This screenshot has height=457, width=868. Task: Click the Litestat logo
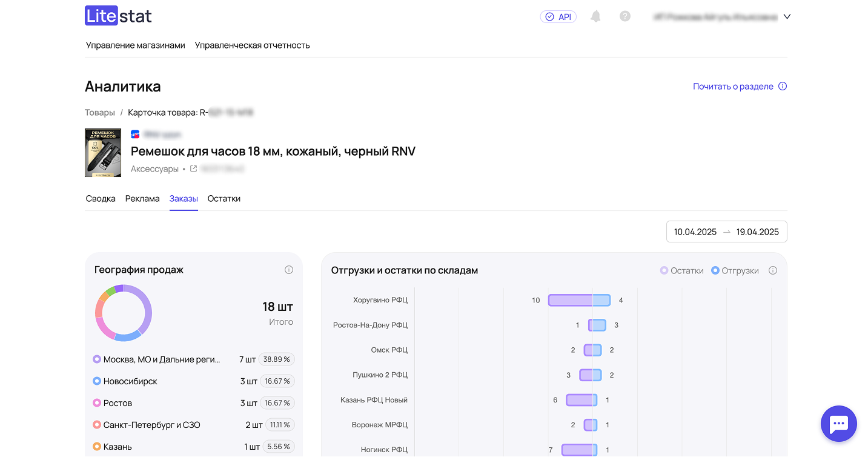coord(118,16)
